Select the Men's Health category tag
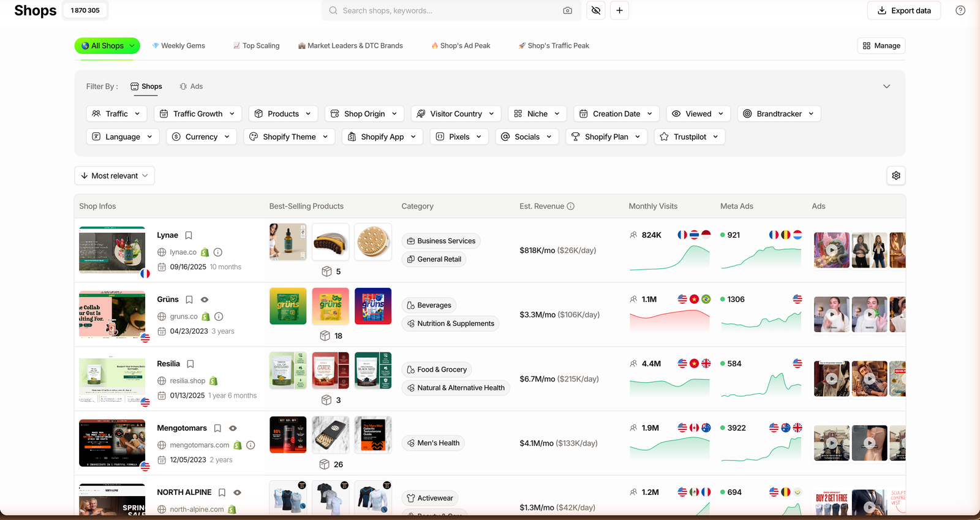The width and height of the screenshot is (980, 520). click(x=433, y=443)
